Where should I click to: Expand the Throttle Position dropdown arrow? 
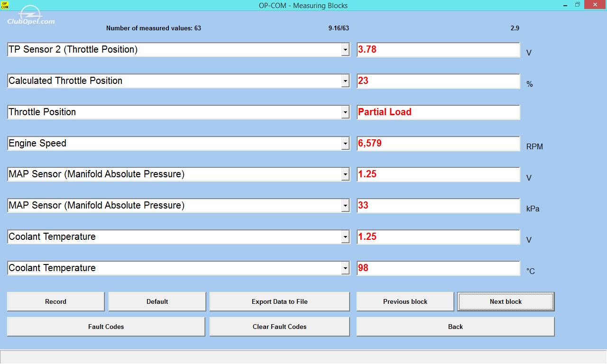pos(345,112)
